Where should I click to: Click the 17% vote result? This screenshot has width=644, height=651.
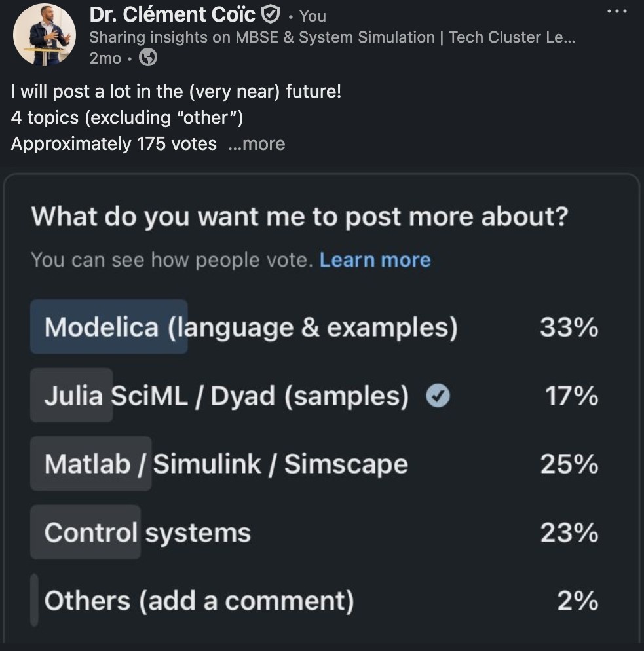571,396
